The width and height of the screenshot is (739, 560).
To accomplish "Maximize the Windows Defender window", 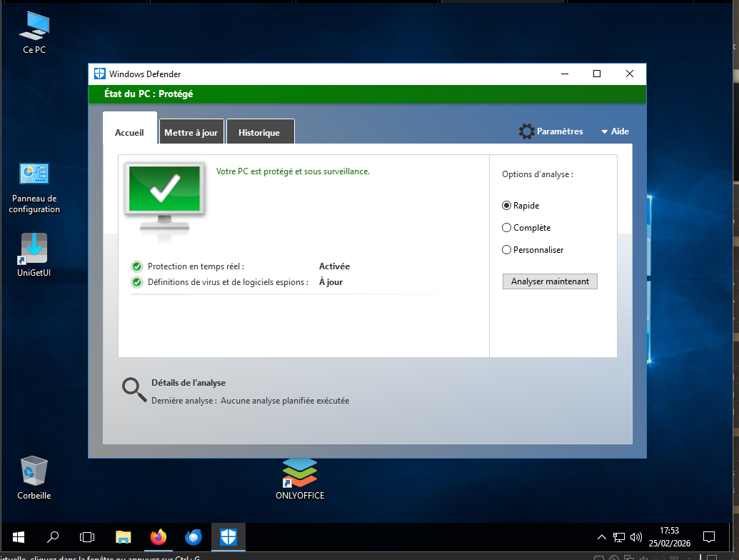I will (x=597, y=74).
